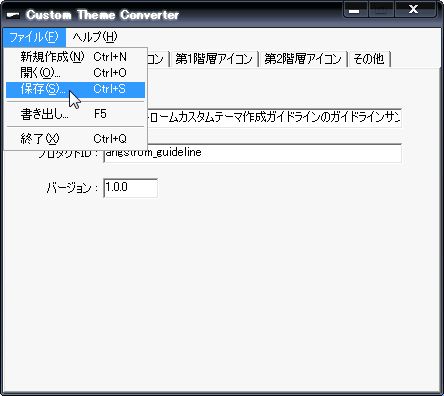The image size is (444, 396).
Task: Focus the product ID field with angstrom_guideline
Action: pyautogui.click(x=252, y=154)
